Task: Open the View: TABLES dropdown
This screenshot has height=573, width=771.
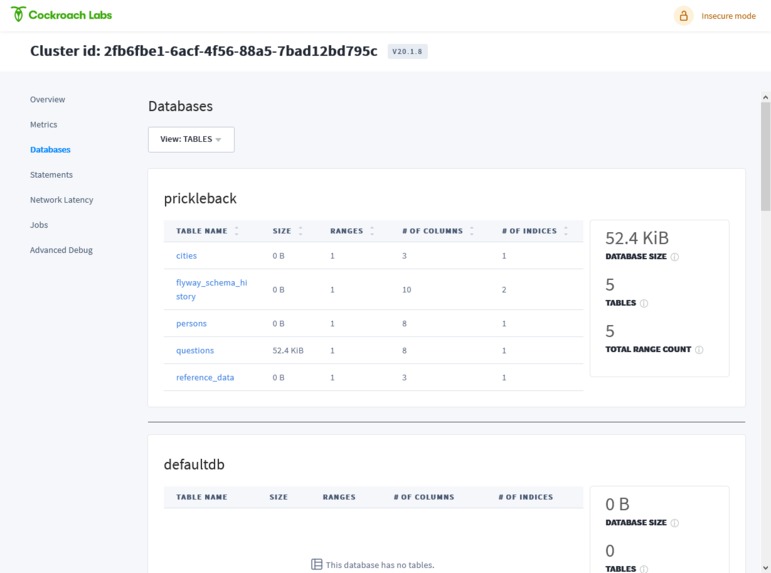Action: click(191, 140)
